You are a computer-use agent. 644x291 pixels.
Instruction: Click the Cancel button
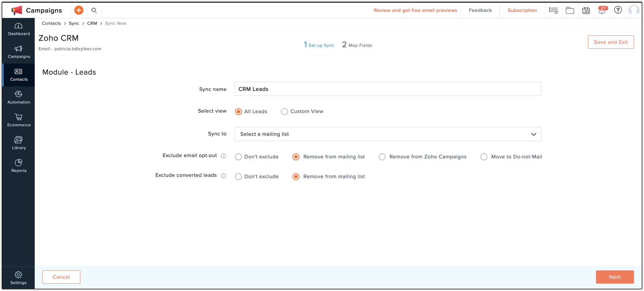[x=61, y=277]
